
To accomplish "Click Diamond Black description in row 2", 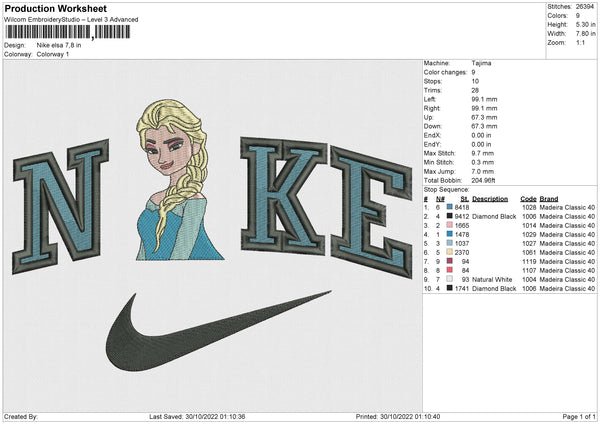I will coord(494,217).
